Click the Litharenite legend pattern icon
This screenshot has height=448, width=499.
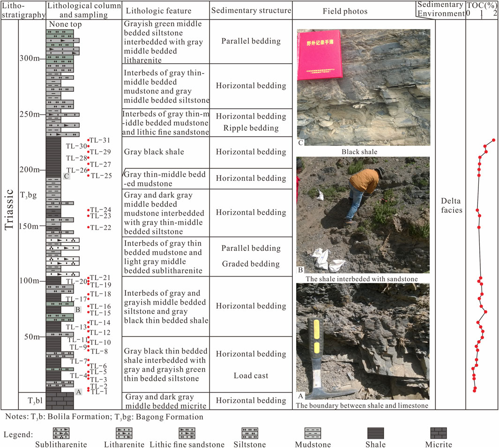pos(124,433)
